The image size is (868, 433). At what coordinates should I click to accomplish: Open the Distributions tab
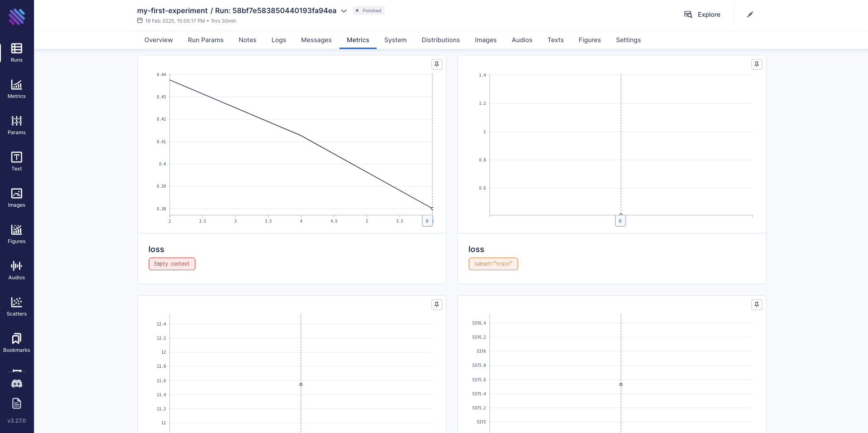(x=441, y=40)
